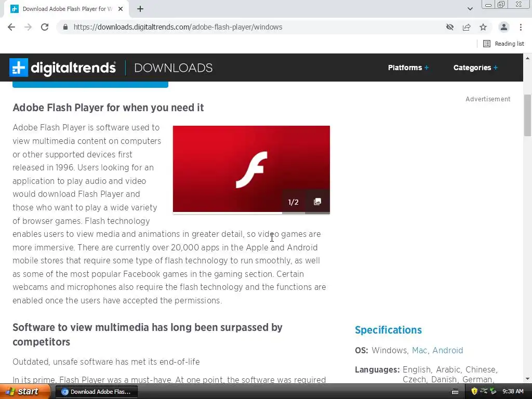Image resolution: width=532 pixels, height=399 pixels.
Task: Open the image gallery icon
Action: click(317, 202)
